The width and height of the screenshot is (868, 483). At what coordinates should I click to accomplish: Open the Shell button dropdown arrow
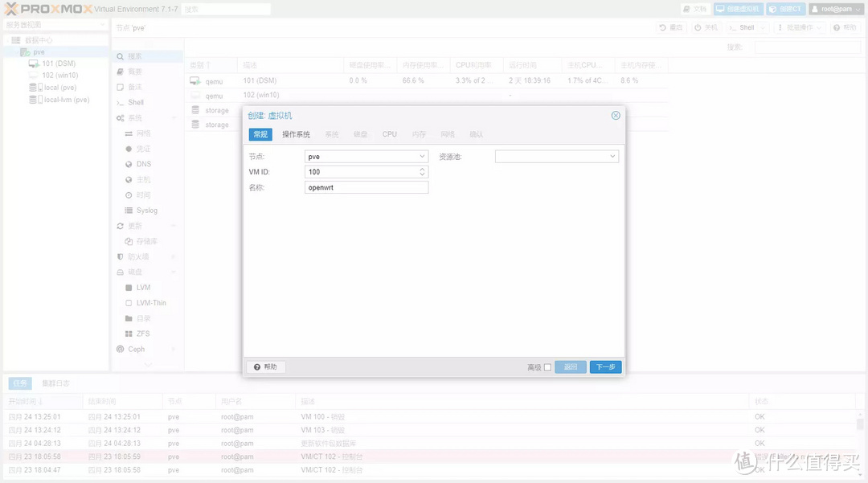point(763,27)
